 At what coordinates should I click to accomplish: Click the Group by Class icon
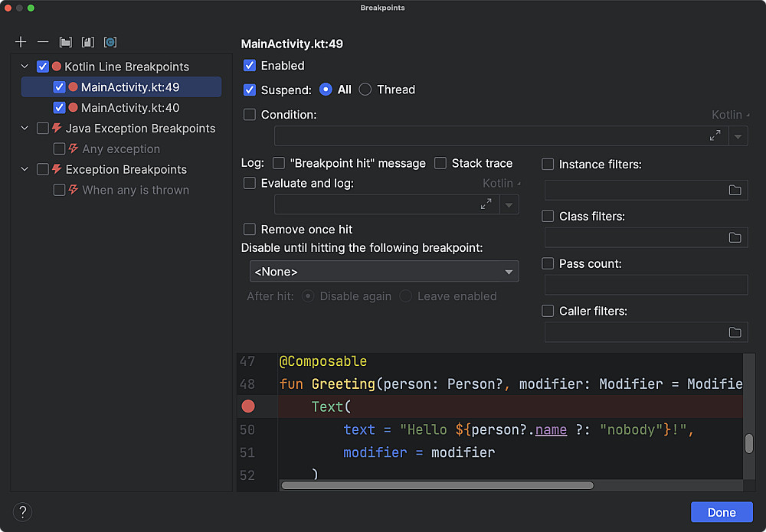tap(110, 42)
